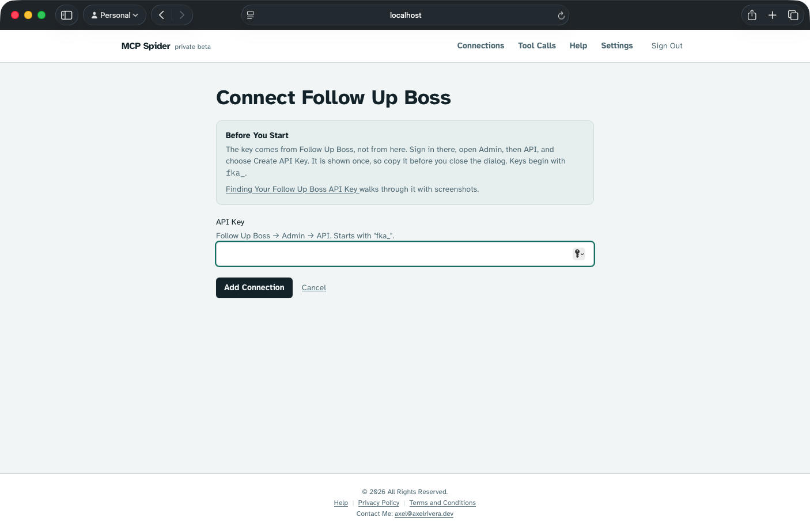This screenshot has width=810, height=532.
Task: Open the Share icon in toolbar
Action: (752, 15)
